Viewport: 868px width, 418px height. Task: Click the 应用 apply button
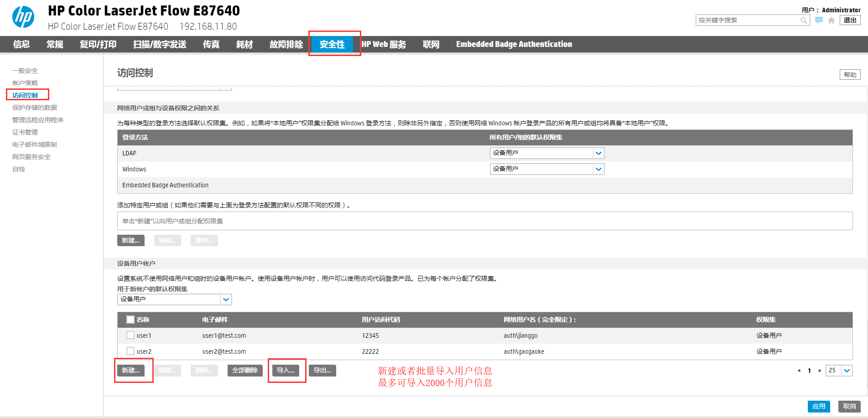pyautogui.click(x=819, y=407)
